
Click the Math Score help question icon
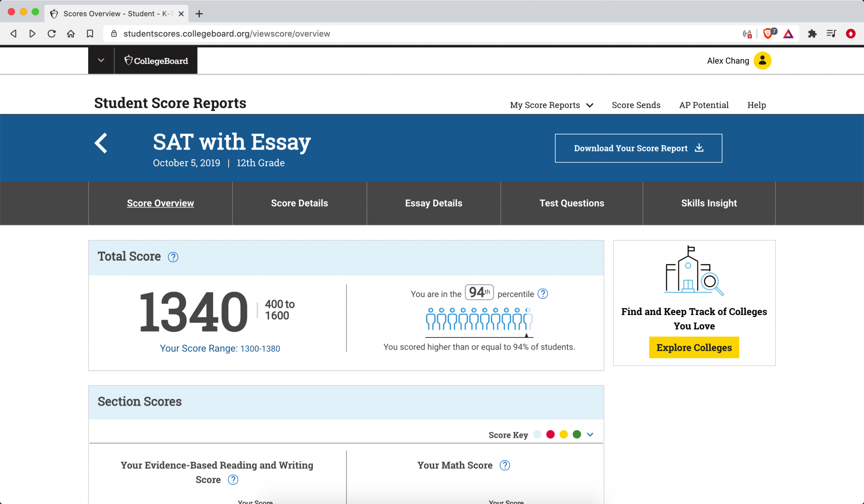pos(505,465)
